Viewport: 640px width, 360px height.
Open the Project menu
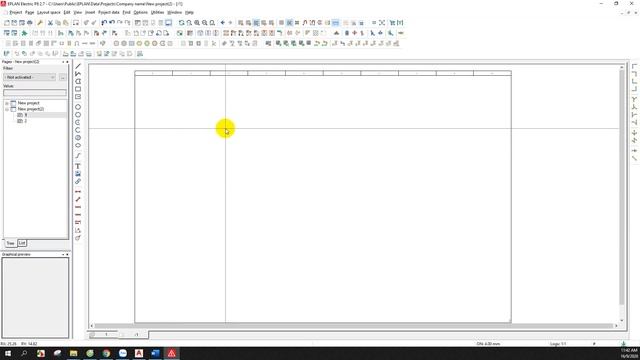[x=16, y=13]
